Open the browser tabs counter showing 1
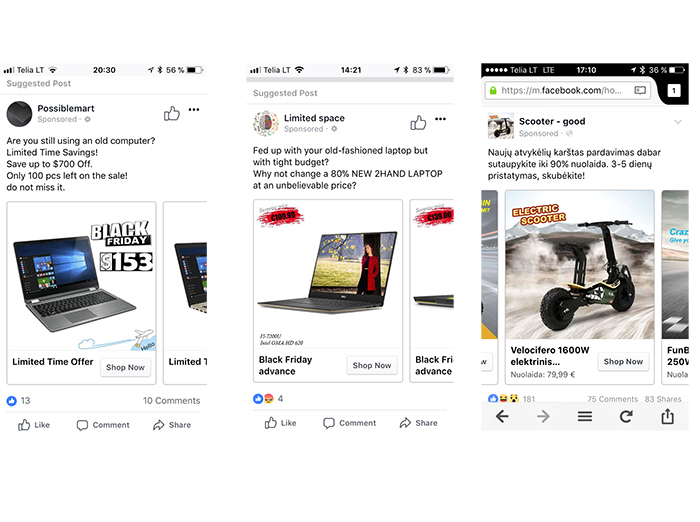 pos(674,91)
